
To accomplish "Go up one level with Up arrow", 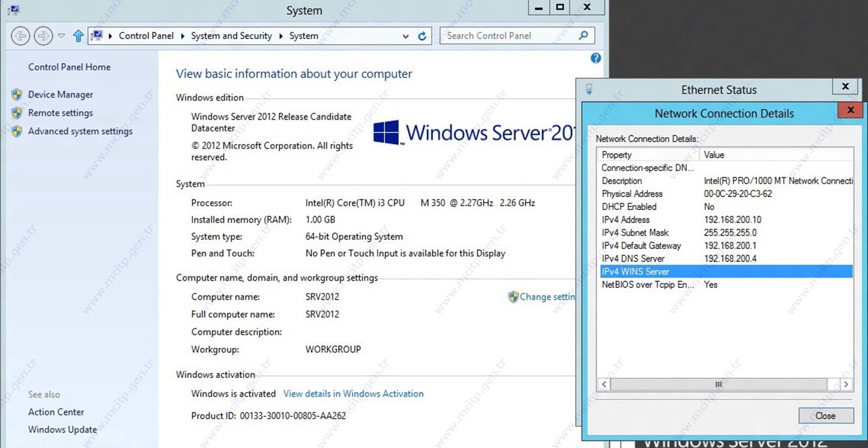I will click(78, 36).
